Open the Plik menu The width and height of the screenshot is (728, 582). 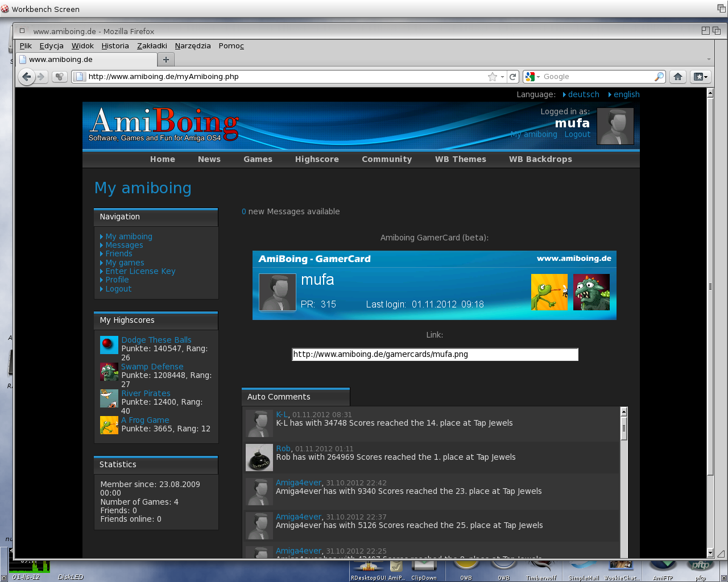[x=26, y=46]
